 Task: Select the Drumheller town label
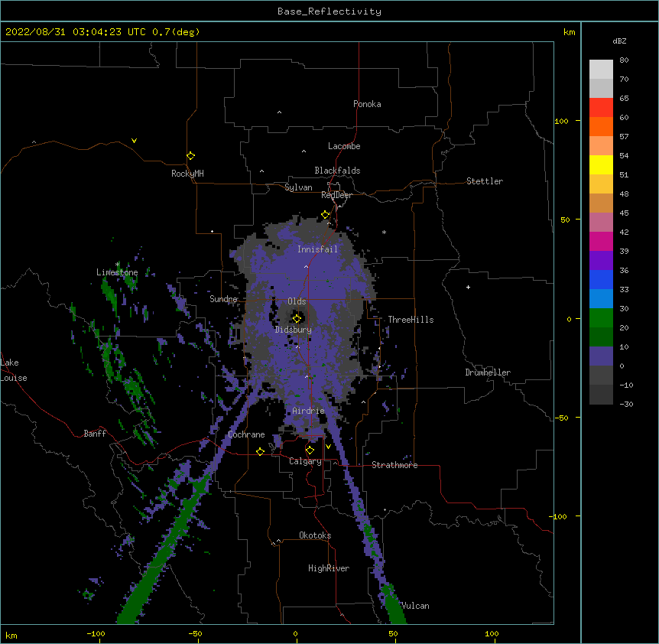click(x=488, y=372)
